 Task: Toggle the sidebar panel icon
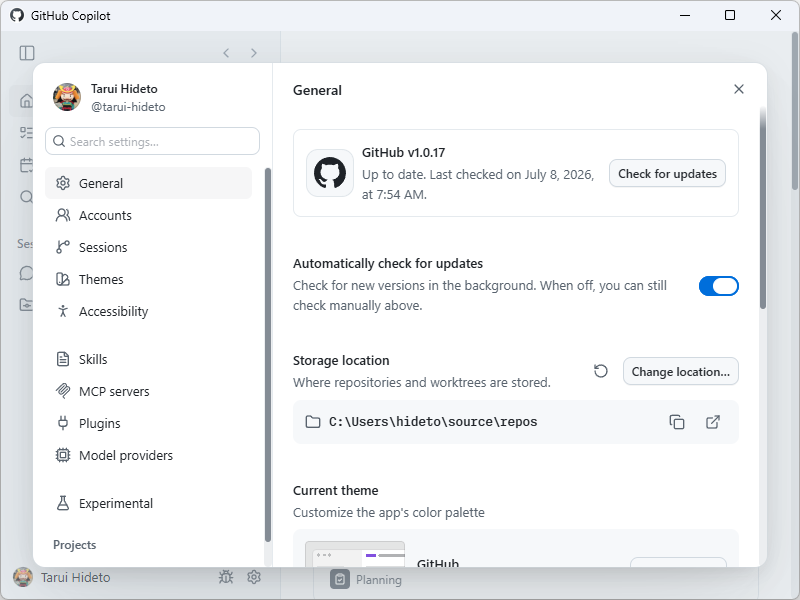(27, 53)
